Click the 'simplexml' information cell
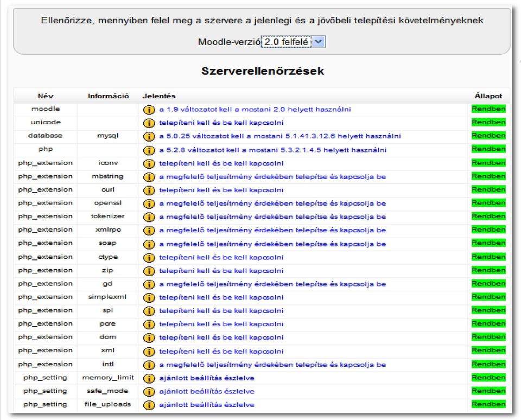Image resolution: width=521 pixels, height=420 pixels. click(x=107, y=297)
